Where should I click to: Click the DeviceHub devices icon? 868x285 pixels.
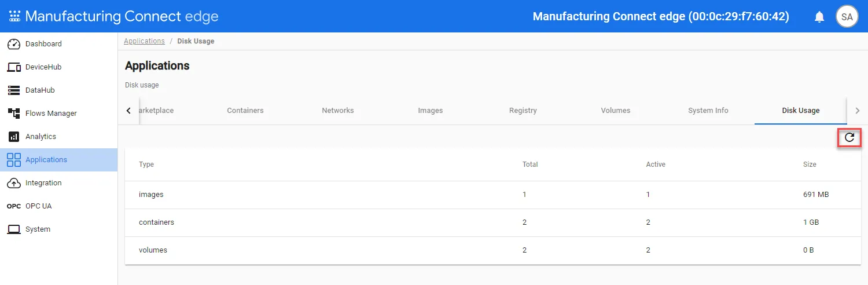click(x=14, y=67)
